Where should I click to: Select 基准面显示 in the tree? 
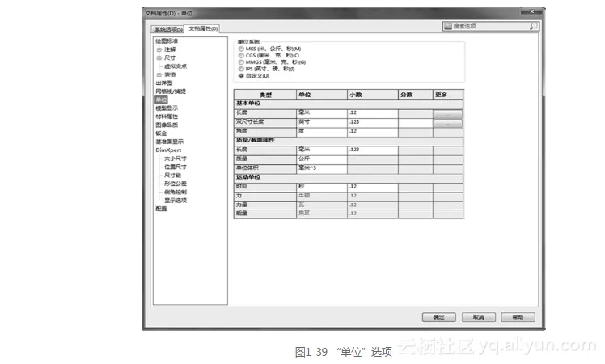pyautogui.click(x=169, y=142)
